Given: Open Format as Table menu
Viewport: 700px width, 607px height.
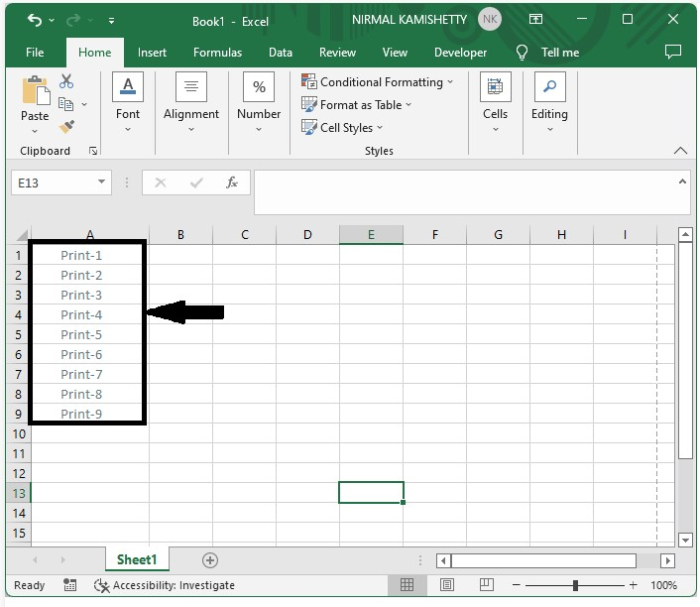Looking at the screenshot, I should [356, 105].
